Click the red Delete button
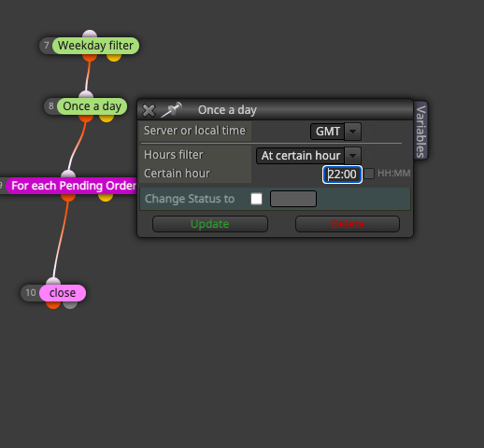Viewport: 484px width, 448px height. click(348, 224)
